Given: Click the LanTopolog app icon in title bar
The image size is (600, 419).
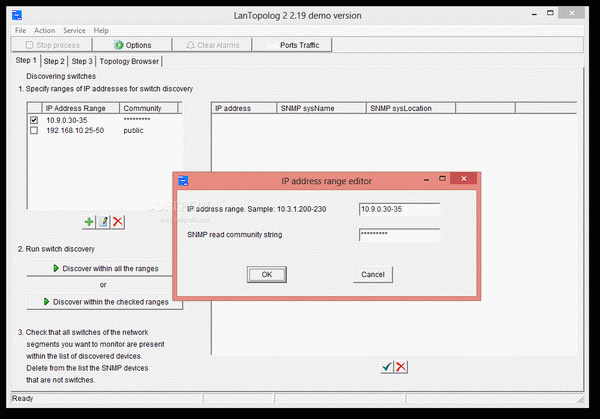Looking at the screenshot, I should click(17, 15).
